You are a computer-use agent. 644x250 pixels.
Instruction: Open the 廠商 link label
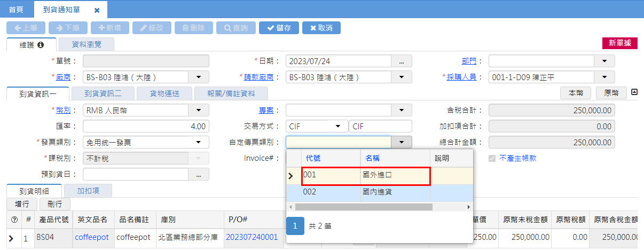[x=64, y=77]
